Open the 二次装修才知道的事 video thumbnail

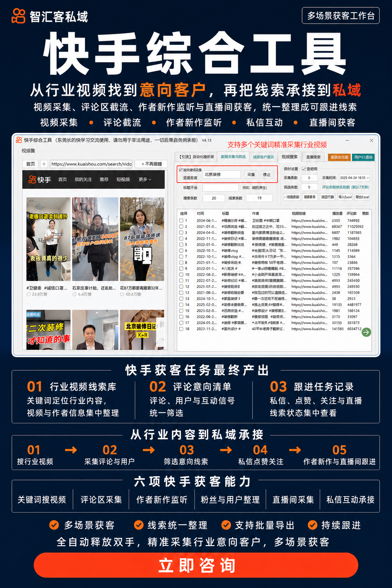48,330
